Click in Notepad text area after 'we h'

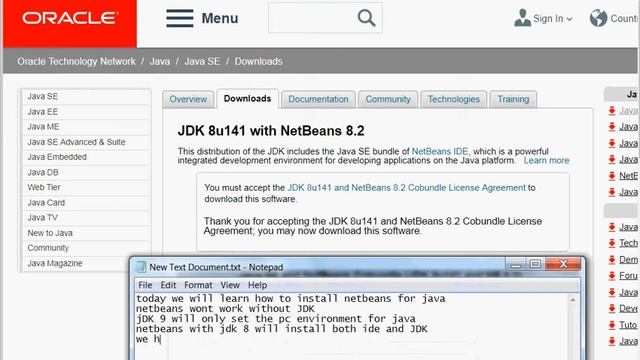pyautogui.click(x=163, y=339)
